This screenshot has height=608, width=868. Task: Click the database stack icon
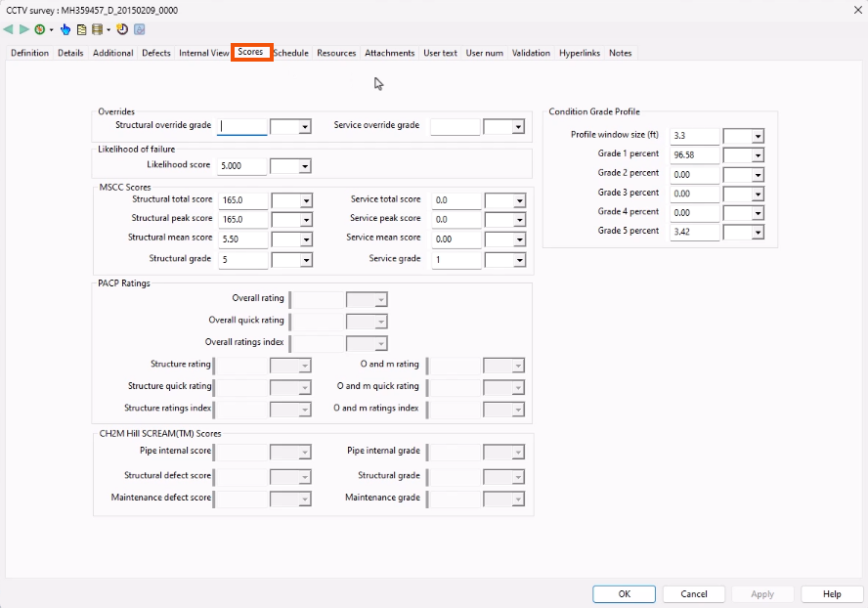point(97,29)
